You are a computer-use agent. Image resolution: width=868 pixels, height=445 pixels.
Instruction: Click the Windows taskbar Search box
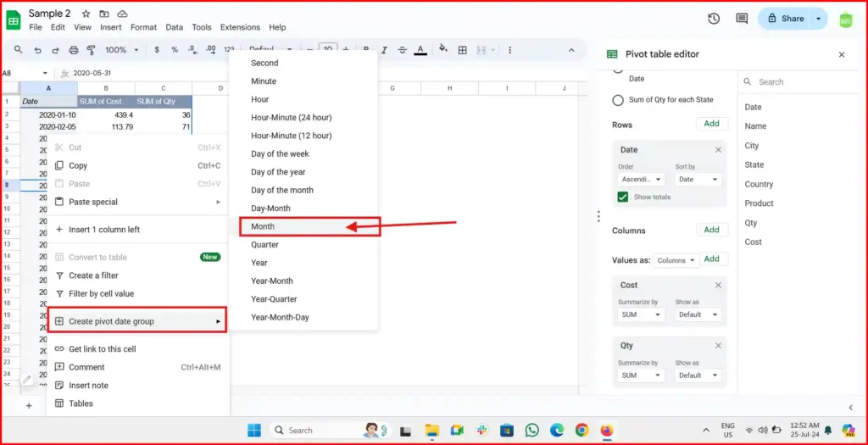(x=329, y=430)
